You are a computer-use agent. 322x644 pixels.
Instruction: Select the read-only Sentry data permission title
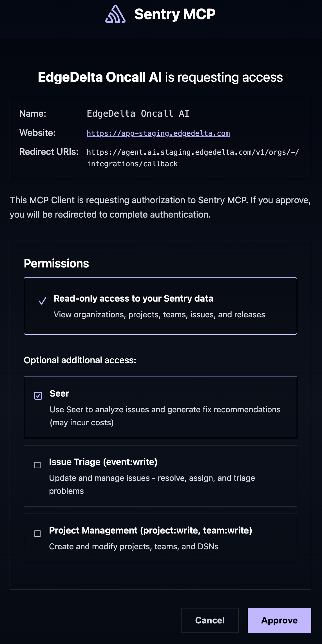(x=133, y=298)
